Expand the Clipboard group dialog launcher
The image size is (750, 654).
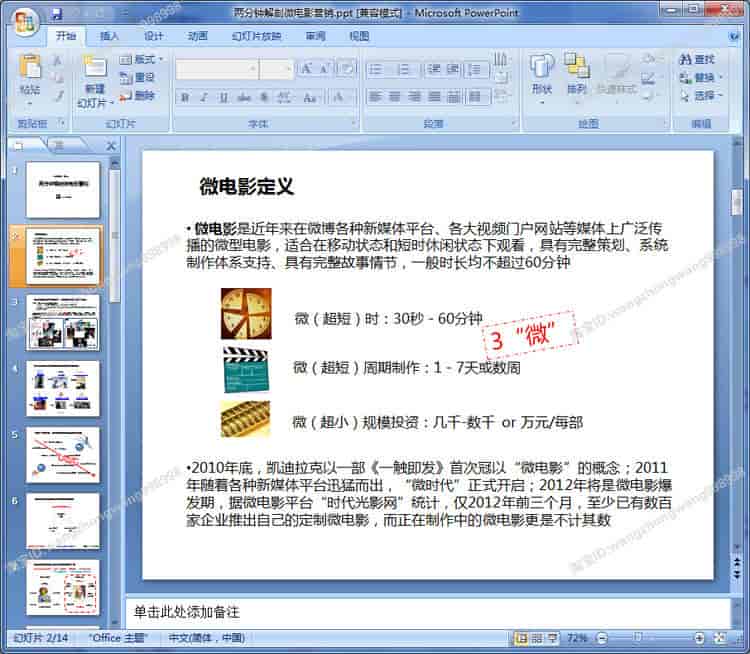pos(62,123)
